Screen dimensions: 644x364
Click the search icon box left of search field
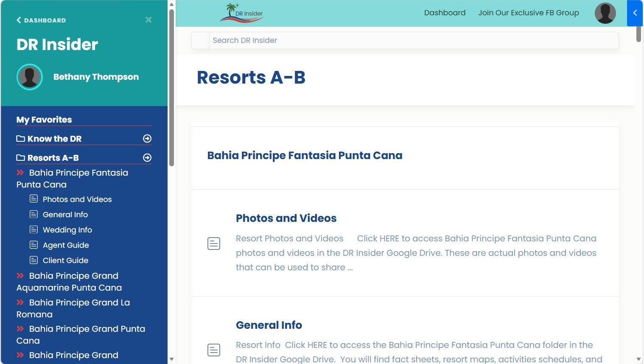point(201,40)
